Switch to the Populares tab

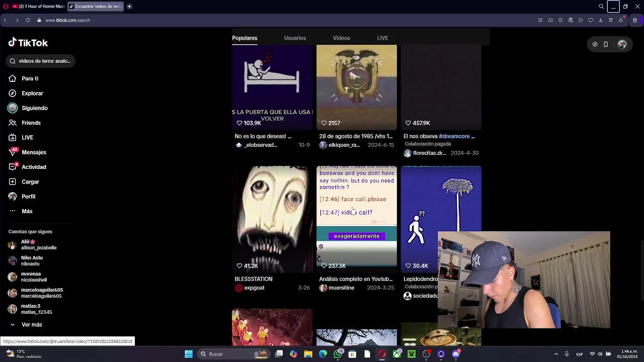pyautogui.click(x=245, y=38)
